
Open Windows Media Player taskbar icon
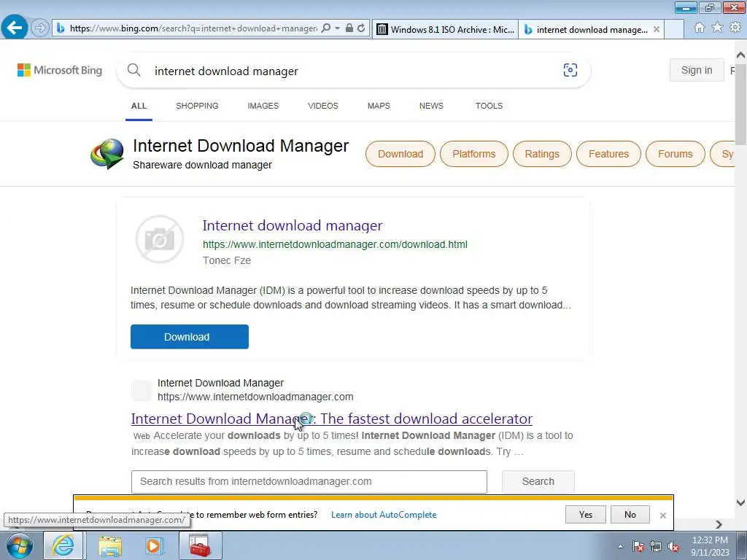(x=153, y=546)
